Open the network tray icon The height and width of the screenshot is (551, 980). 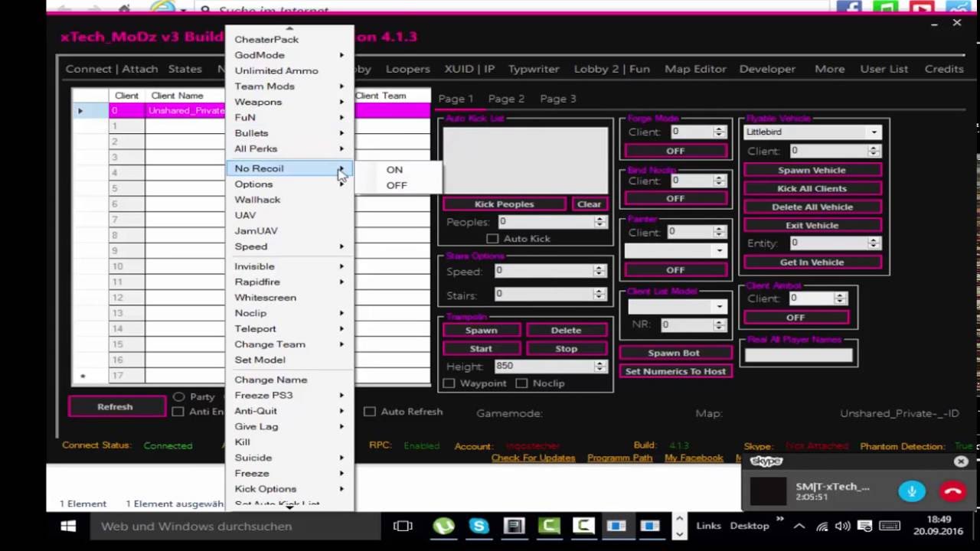pyautogui.click(x=822, y=526)
